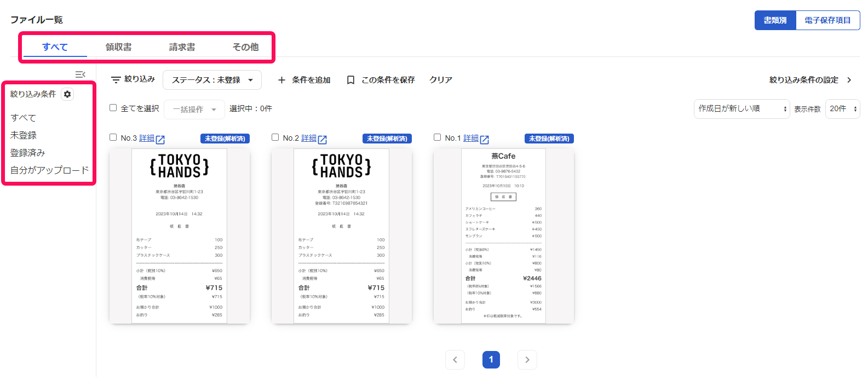The height and width of the screenshot is (380, 868).
Task: Open No.1 燕Cafe receipt thumbnail
Action: [504, 236]
